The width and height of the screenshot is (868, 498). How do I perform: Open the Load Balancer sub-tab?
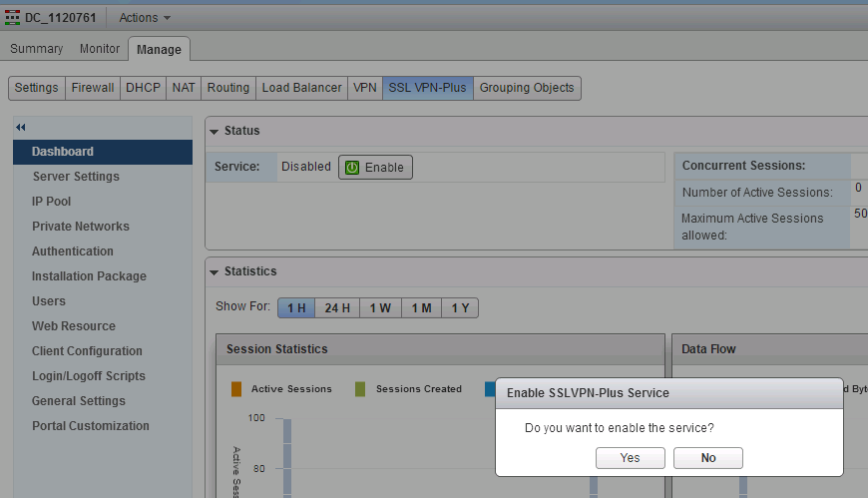(301, 88)
